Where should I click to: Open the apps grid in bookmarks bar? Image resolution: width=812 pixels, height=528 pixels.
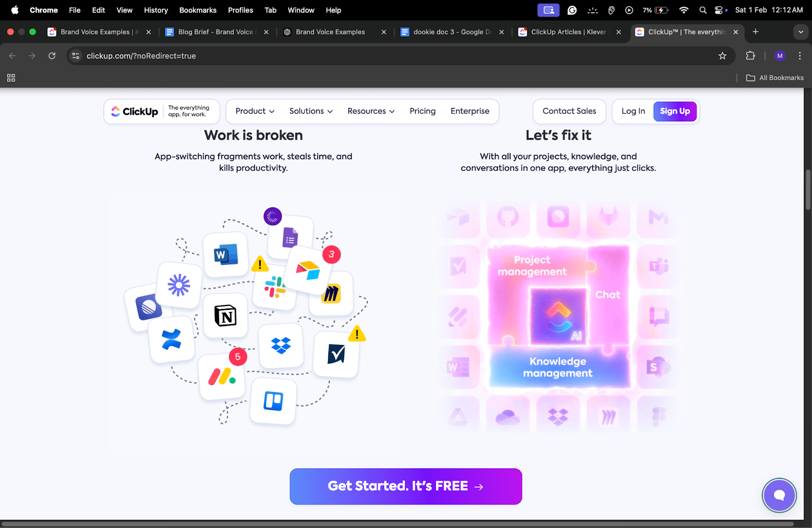(11, 78)
